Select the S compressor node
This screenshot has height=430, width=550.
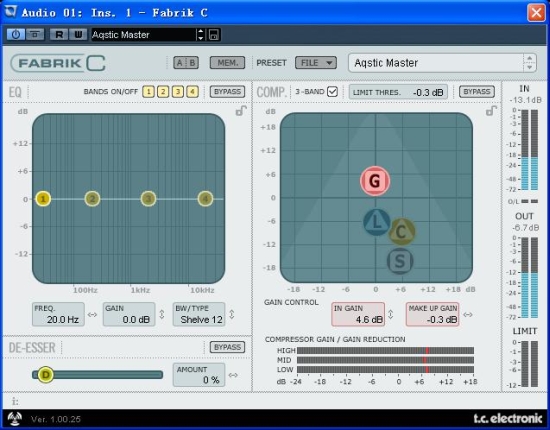coord(400,261)
